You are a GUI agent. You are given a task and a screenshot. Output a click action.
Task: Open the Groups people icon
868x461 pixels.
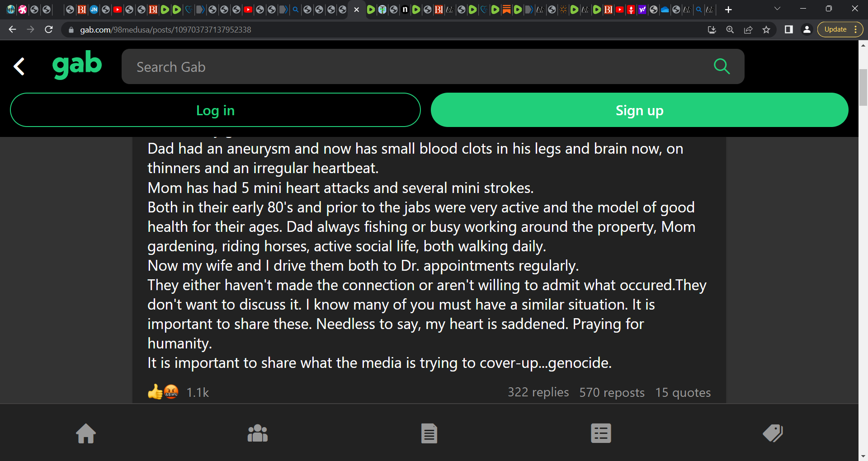click(x=258, y=433)
